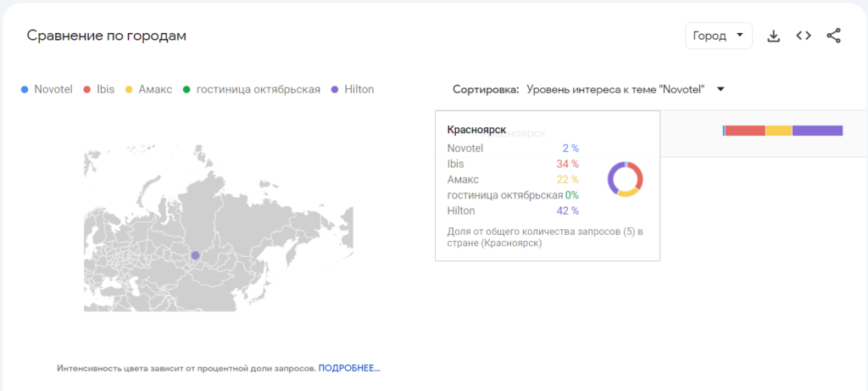Click the Доля от общего количества запросов note
The height and width of the screenshot is (391, 868).
[545, 237]
